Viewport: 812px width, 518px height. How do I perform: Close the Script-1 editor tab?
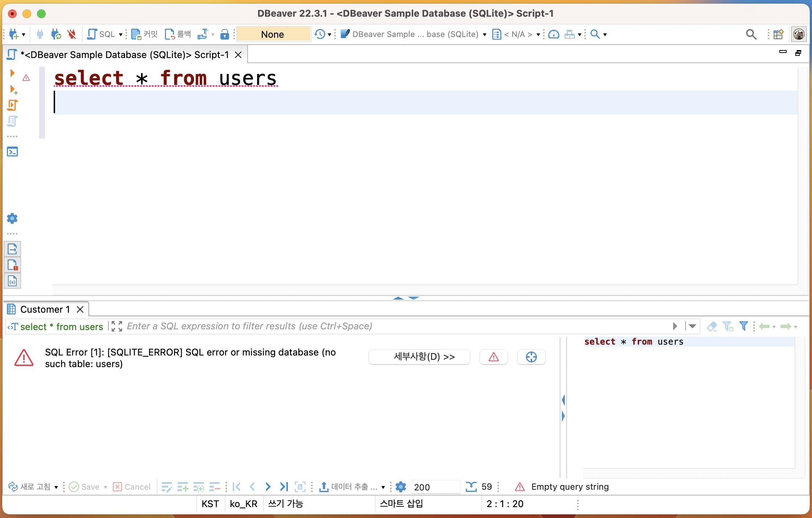[238, 55]
